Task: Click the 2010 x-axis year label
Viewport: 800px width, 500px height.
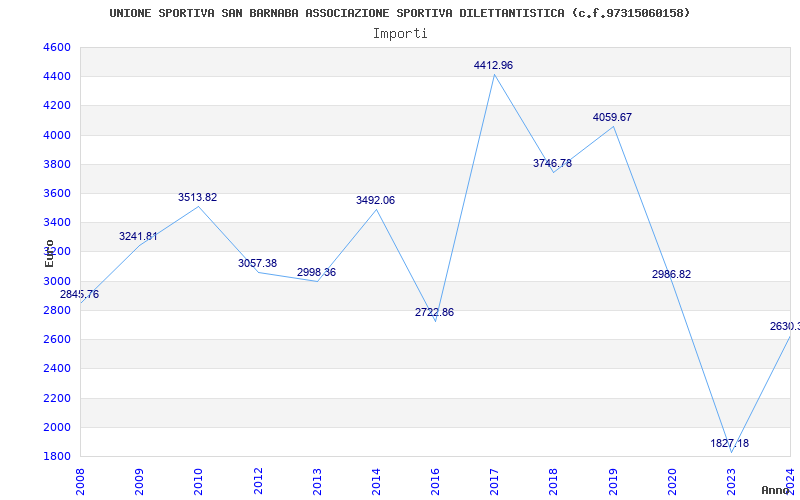Action: click(198, 482)
